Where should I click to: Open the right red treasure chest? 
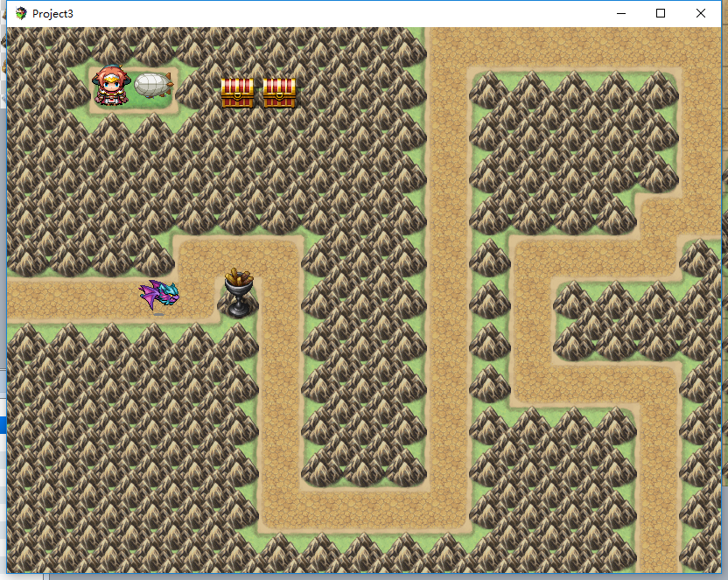279,93
